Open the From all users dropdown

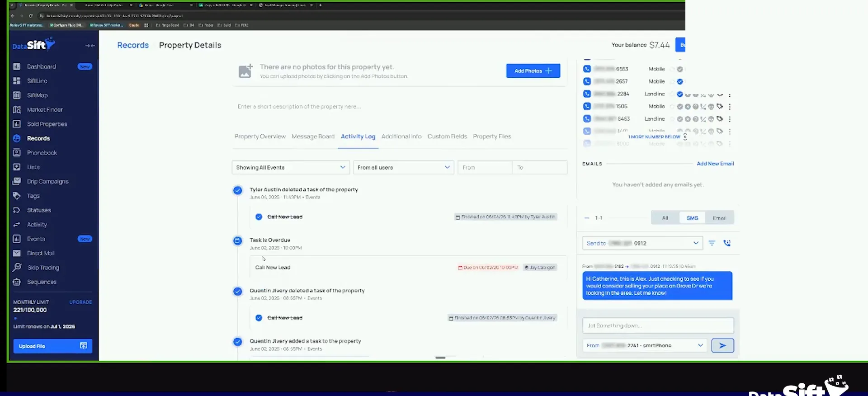tap(403, 167)
